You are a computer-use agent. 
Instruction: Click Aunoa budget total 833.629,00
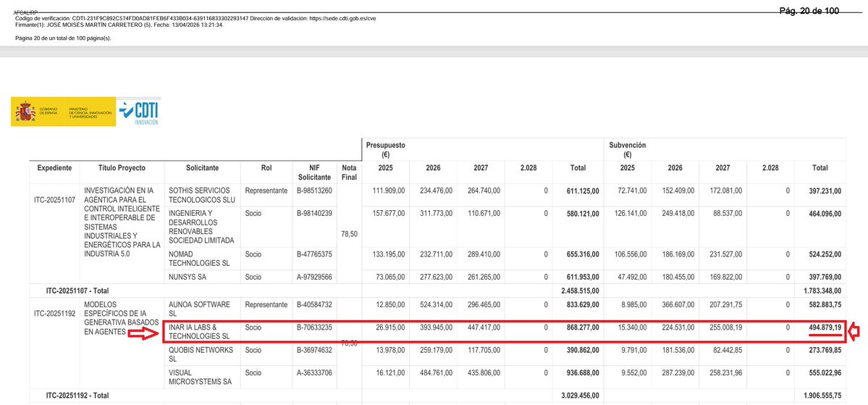click(582, 304)
